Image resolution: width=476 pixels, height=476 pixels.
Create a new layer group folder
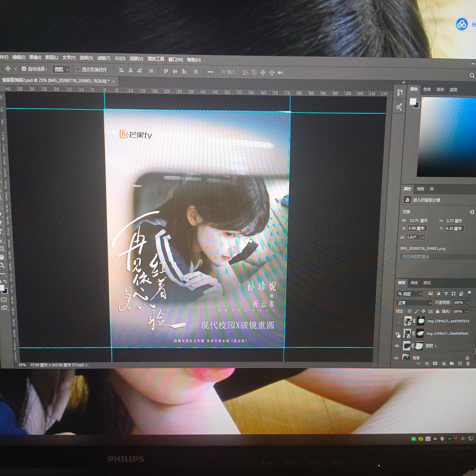(x=452, y=363)
